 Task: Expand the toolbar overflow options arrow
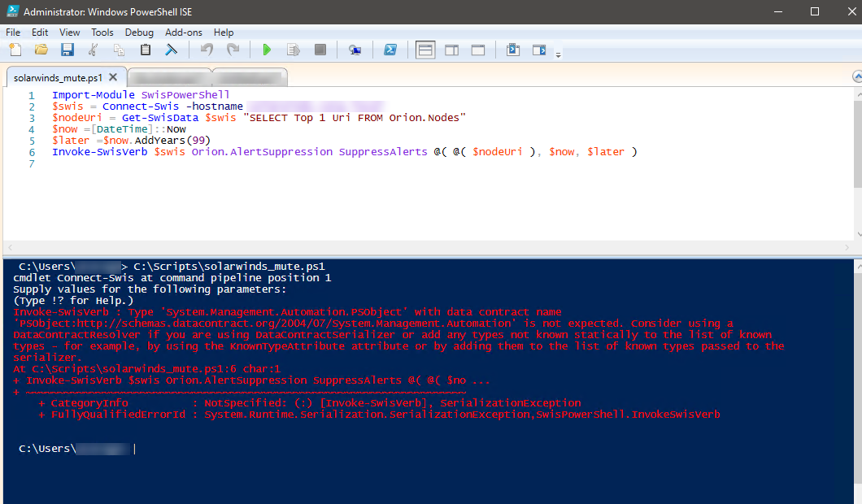pos(558,54)
